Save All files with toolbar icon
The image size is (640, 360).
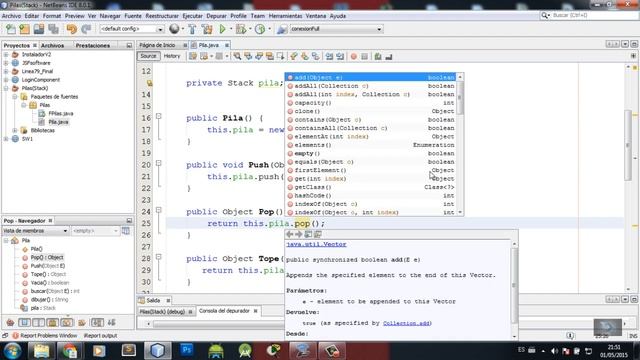(53, 29)
